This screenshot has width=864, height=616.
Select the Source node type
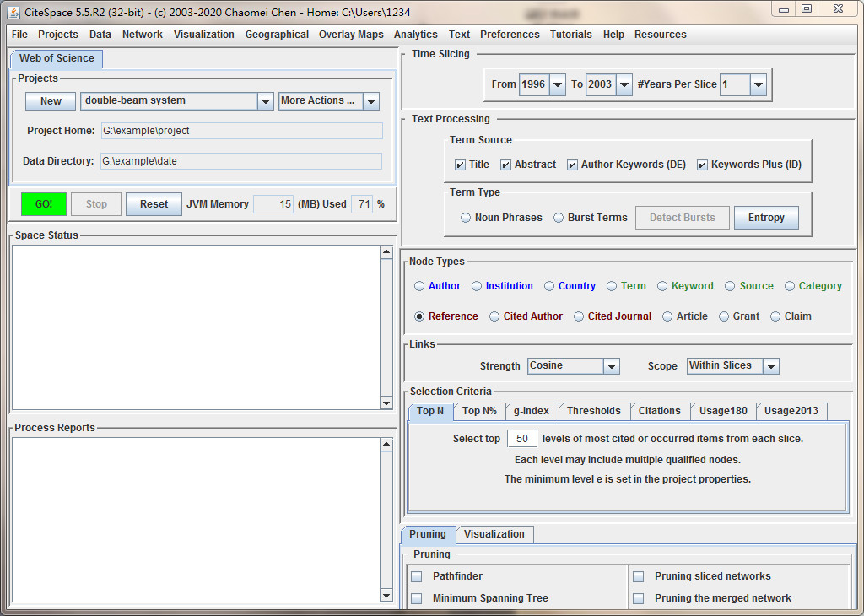[730, 286]
